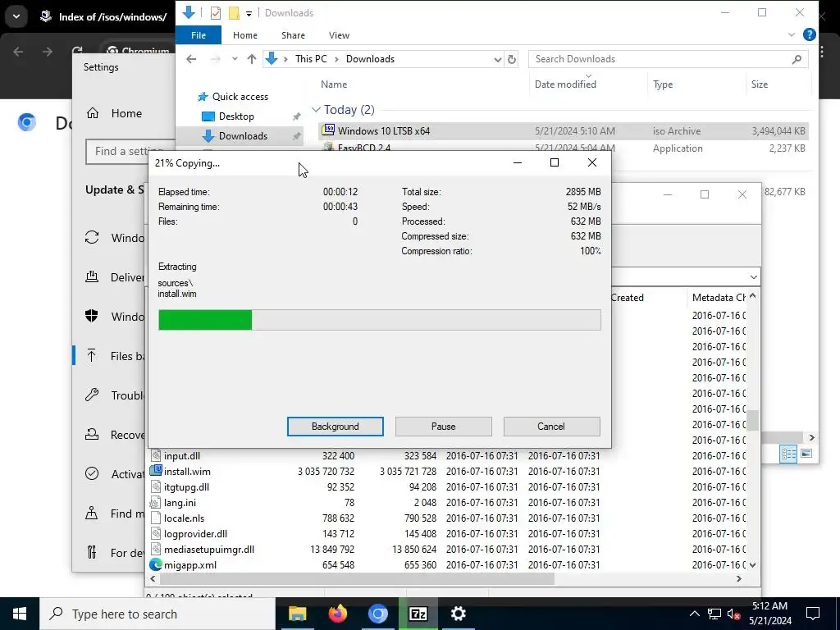Switch Explorer to large icons view
840x630 pixels.
tap(806, 454)
